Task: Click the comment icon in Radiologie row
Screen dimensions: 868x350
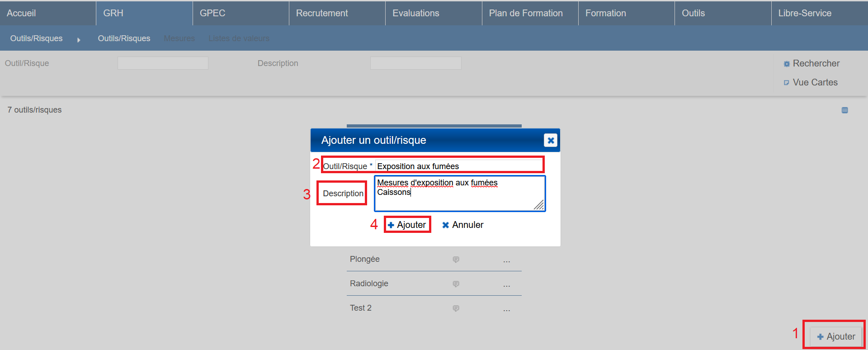Action: [x=456, y=284]
